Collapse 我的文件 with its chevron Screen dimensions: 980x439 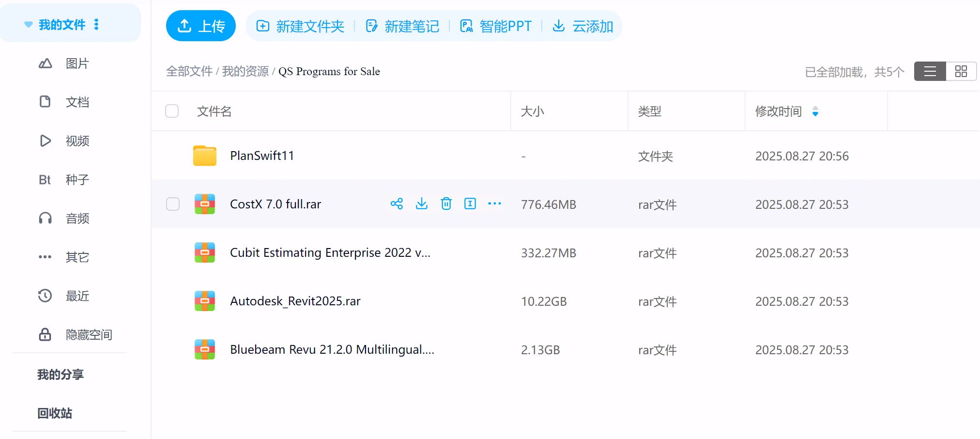coord(28,23)
